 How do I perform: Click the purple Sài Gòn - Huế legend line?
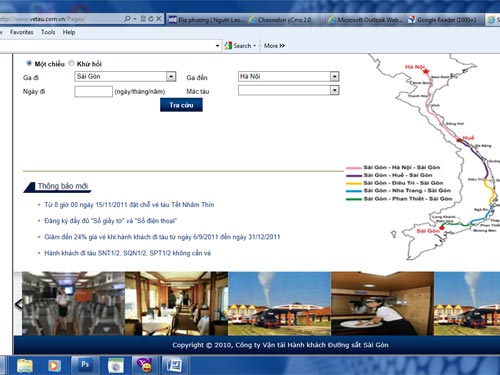click(354, 176)
